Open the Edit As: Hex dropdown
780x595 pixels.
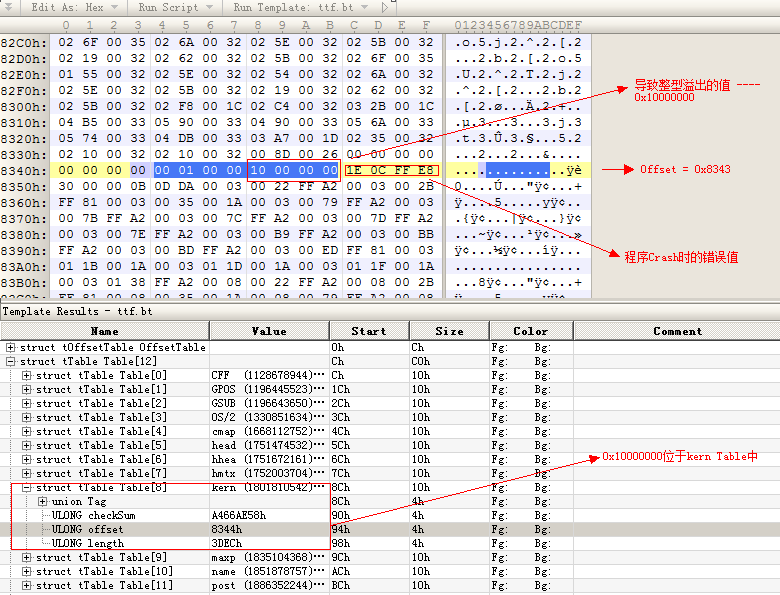pos(74,7)
